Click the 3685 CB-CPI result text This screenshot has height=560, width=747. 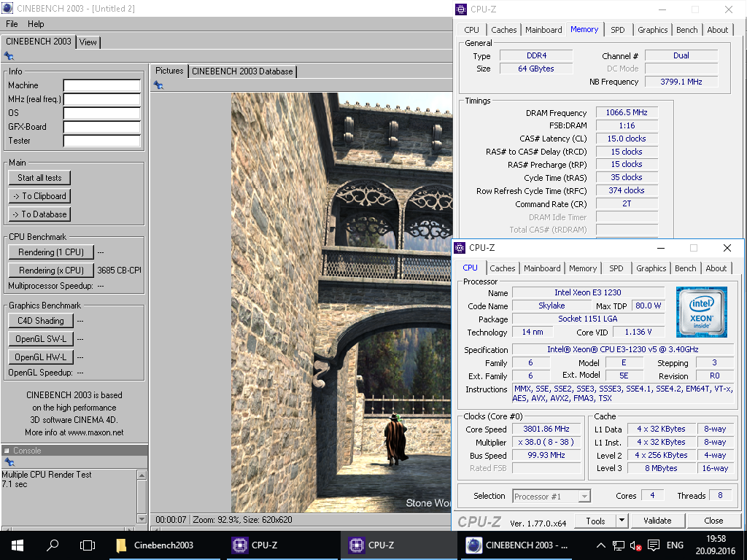(x=119, y=270)
